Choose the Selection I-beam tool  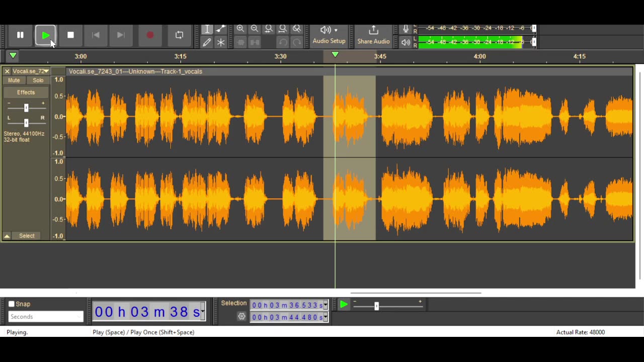tap(207, 29)
